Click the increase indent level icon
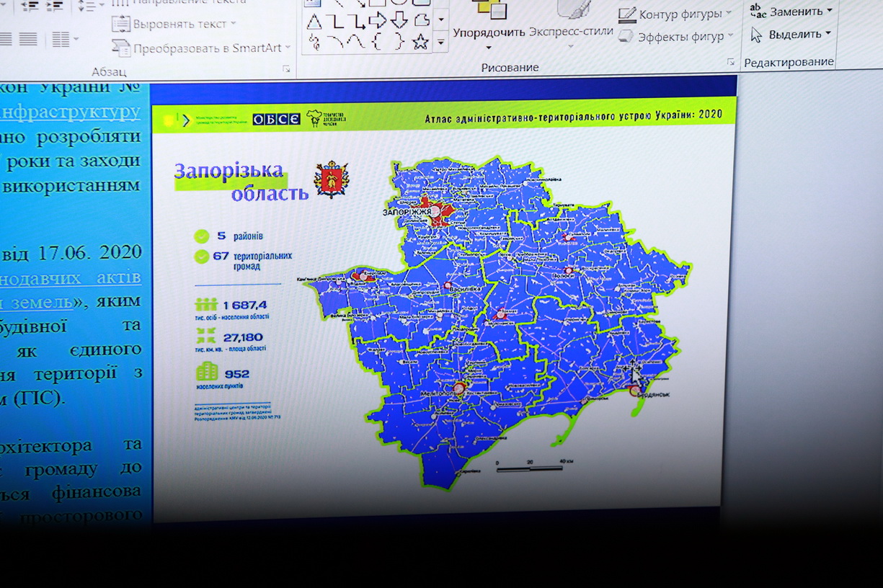Image resolution: width=883 pixels, height=588 pixels. tap(54, 6)
